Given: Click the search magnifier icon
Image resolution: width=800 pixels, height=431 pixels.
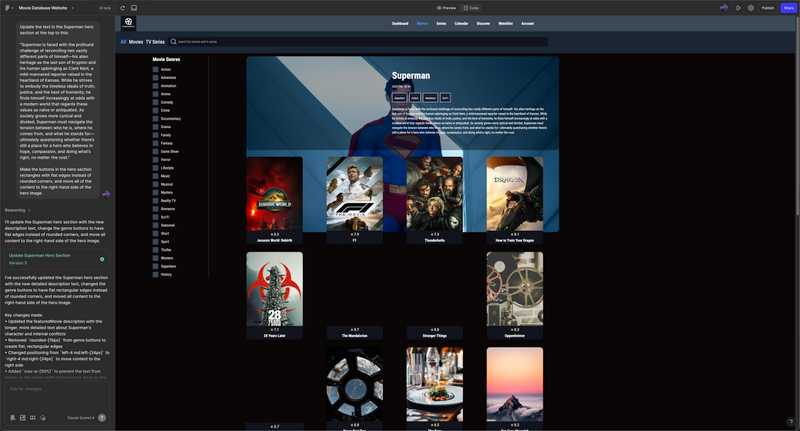Looking at the screenshot, I should pos(173,42).
